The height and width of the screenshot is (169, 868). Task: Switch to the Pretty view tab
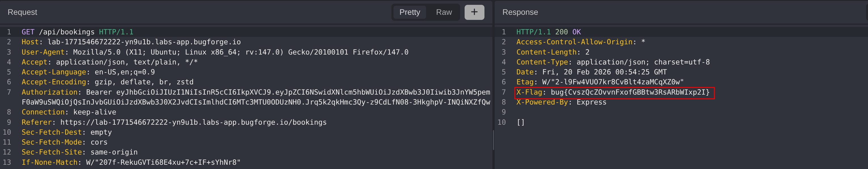pos(409,12)
